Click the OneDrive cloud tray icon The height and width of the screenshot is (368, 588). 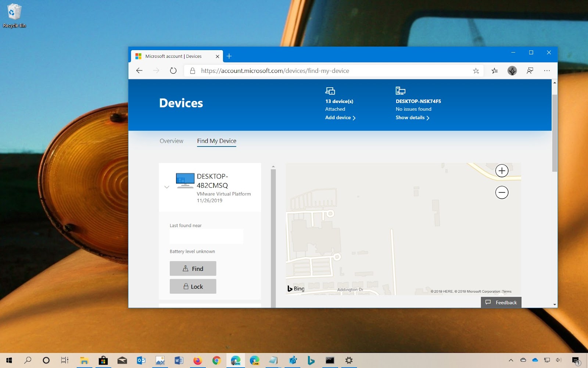point(535,360)
